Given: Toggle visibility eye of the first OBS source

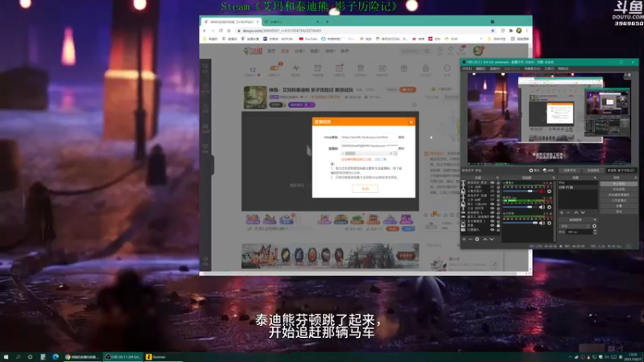Looking at the screenshot, I should click(x=493, y=183).
